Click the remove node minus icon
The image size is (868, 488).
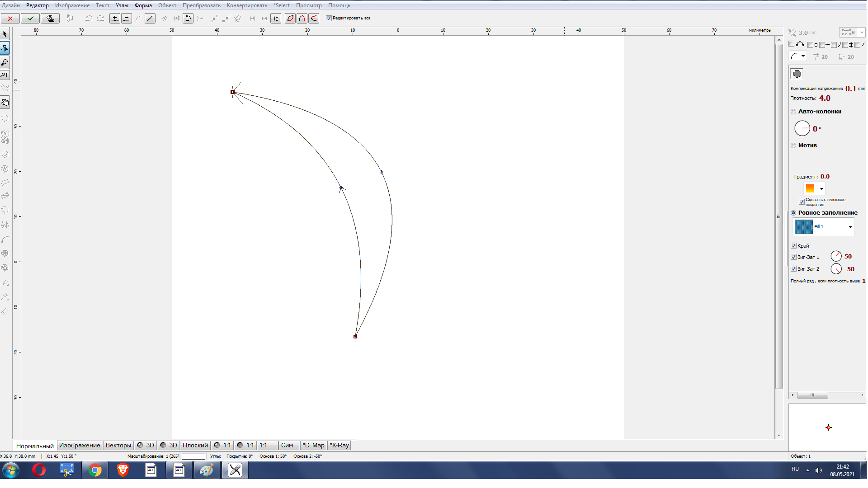127,19
